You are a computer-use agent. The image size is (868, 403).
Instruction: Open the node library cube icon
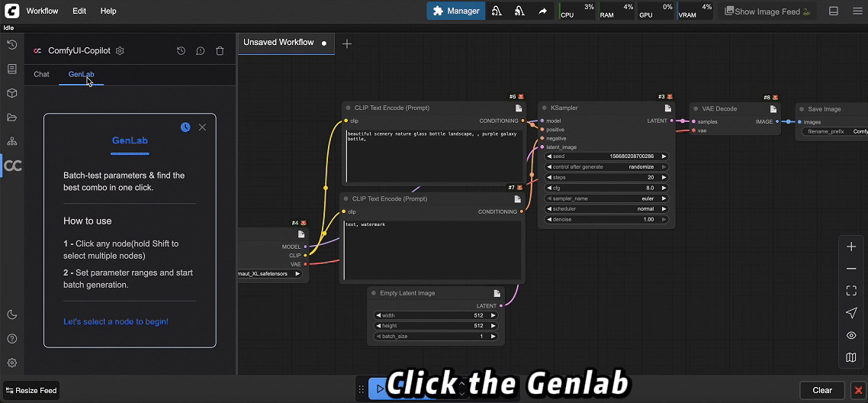(11, 93)
